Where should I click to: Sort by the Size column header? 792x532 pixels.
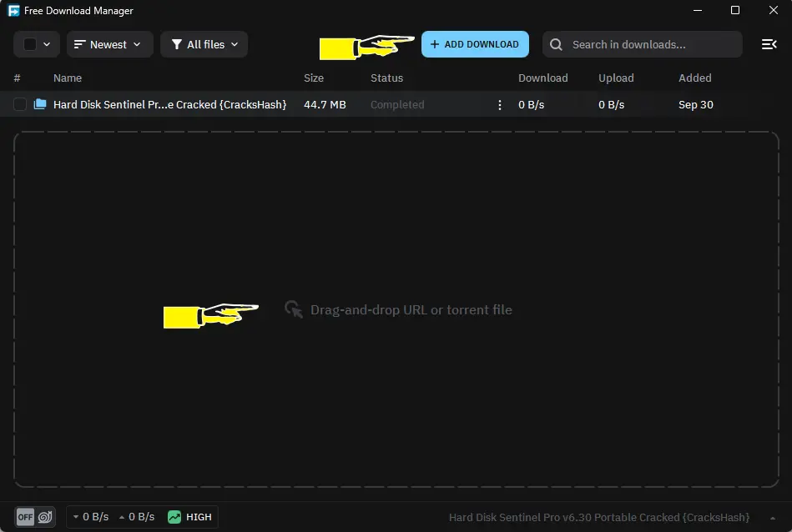[314, 78]
